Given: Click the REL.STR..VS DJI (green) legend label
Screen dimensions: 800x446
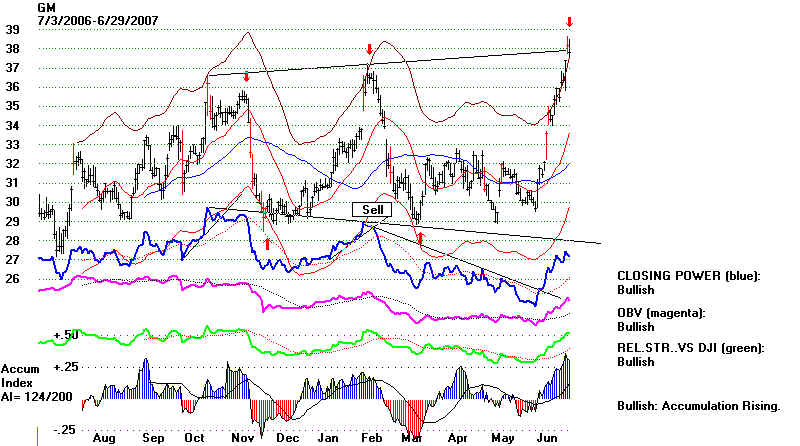Looking at the screenshot, I should point(691,349).
